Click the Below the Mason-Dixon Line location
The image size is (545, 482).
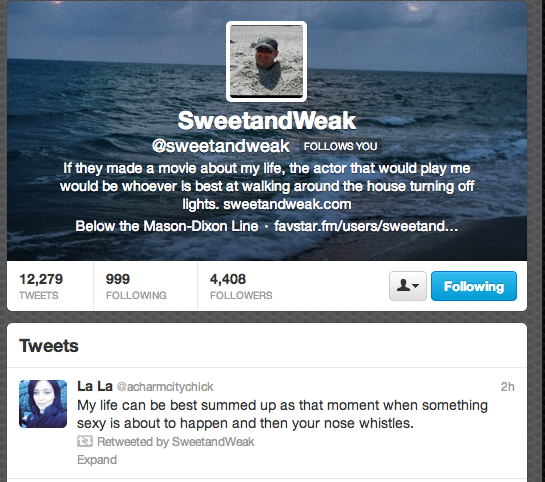pyautogui.click(x=167, y=226)
